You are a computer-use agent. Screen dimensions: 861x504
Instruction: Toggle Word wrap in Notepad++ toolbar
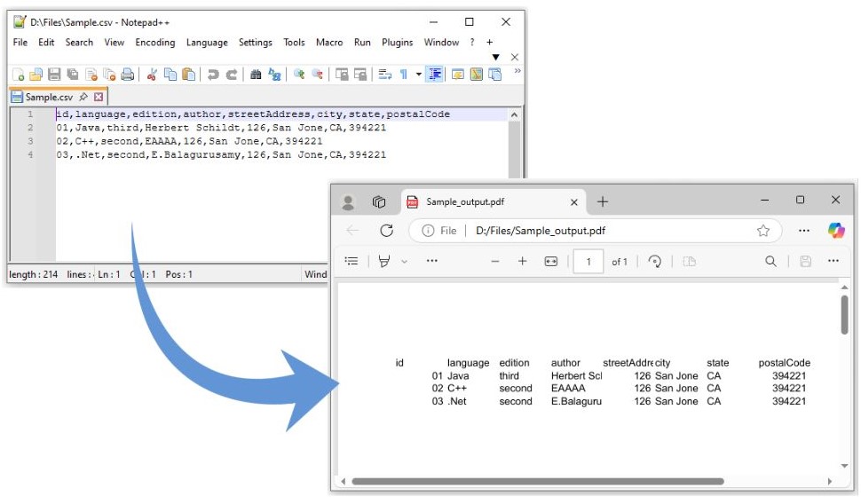[x=384, y=75]
